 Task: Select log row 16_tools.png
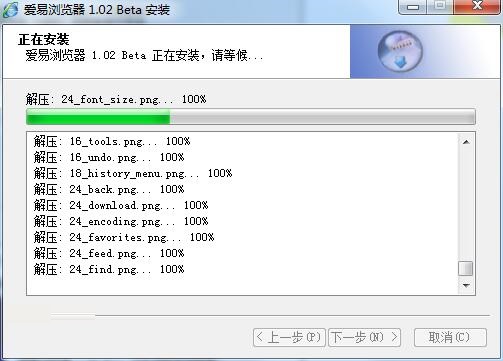112,141
